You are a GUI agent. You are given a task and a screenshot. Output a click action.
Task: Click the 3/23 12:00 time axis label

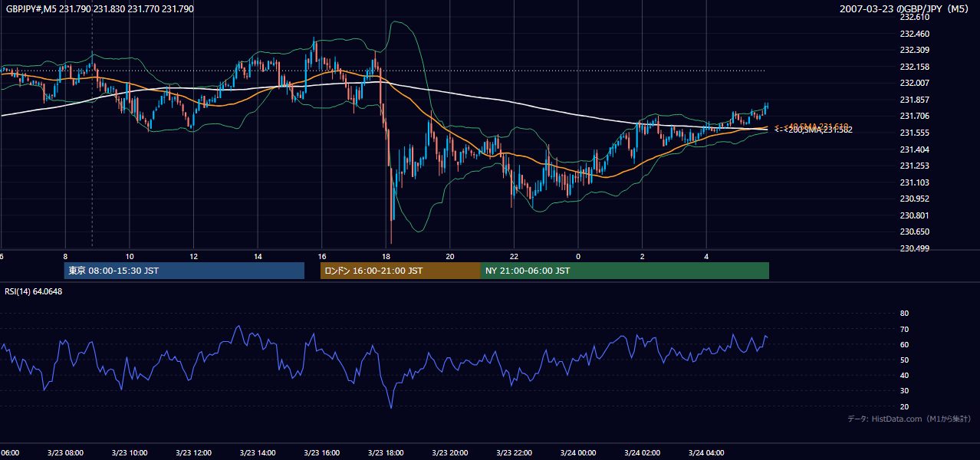tap(193, 453)
